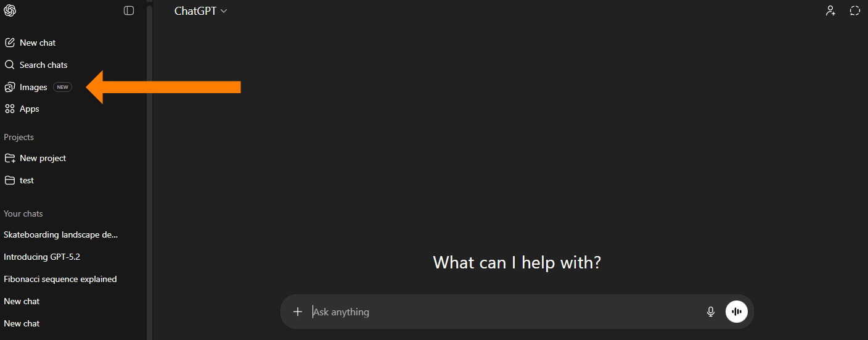
Task: Open the Apps grid icon
Action: click(x=10, y=109)
